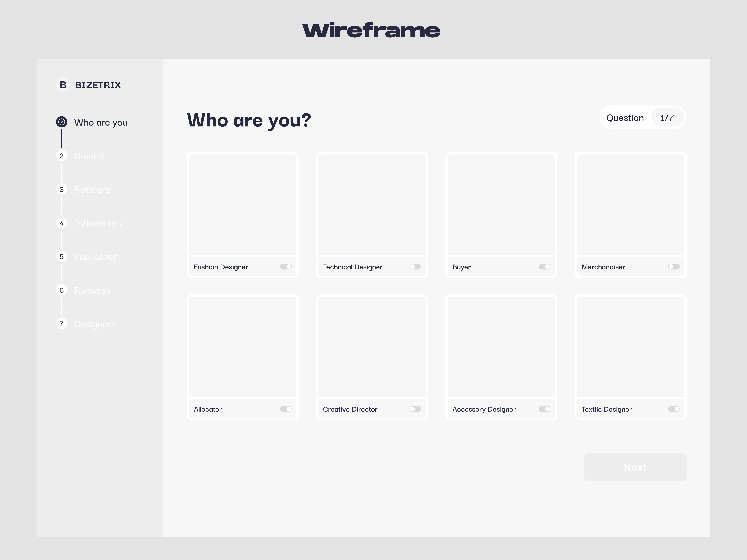
Task: Click the 'Creative Director' label text
Action: 350,409
